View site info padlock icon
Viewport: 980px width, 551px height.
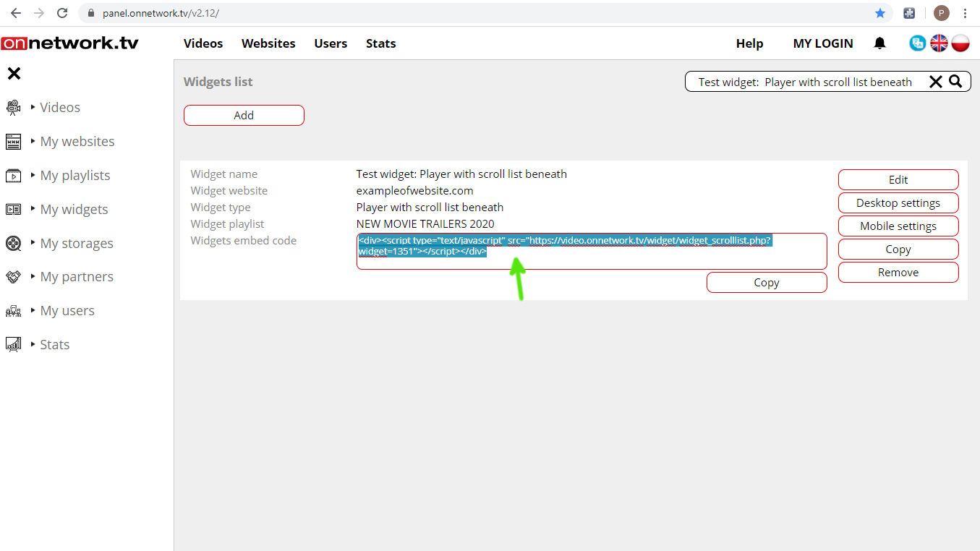coord(91,13)
